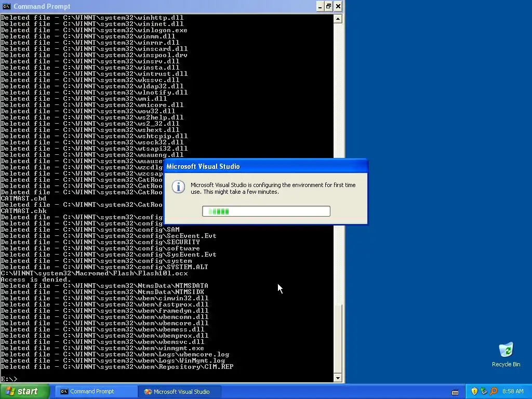Click the on-screen keyboard taskbar icon

455,392
